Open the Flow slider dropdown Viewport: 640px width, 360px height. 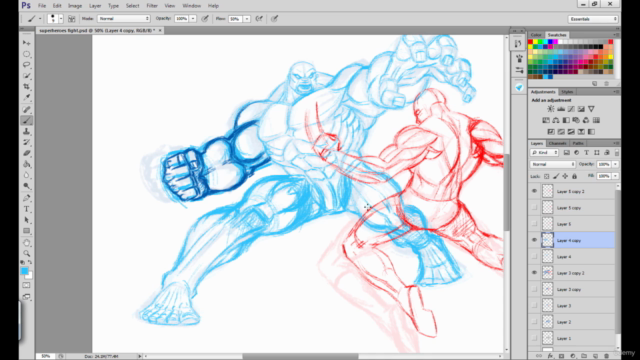point(247,19)
